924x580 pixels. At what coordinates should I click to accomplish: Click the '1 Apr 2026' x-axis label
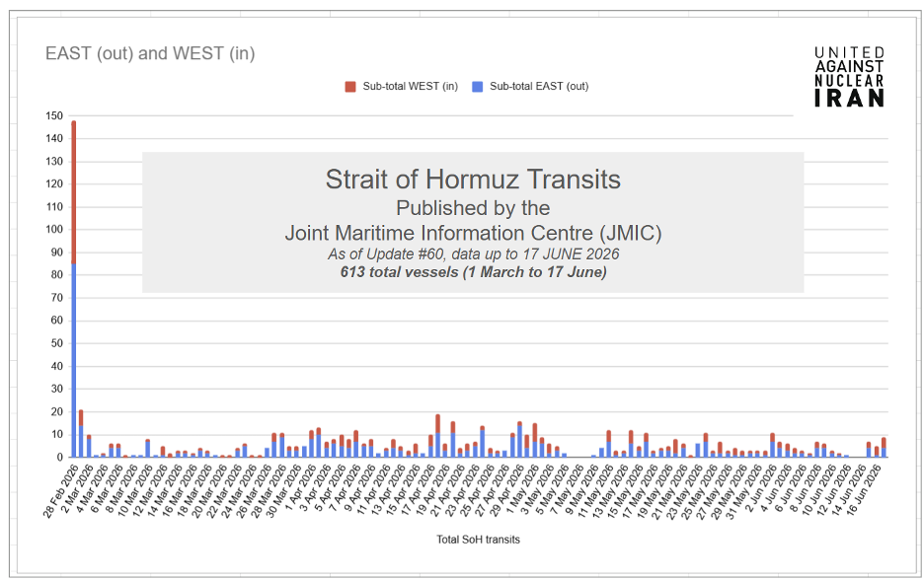(299, 488)
